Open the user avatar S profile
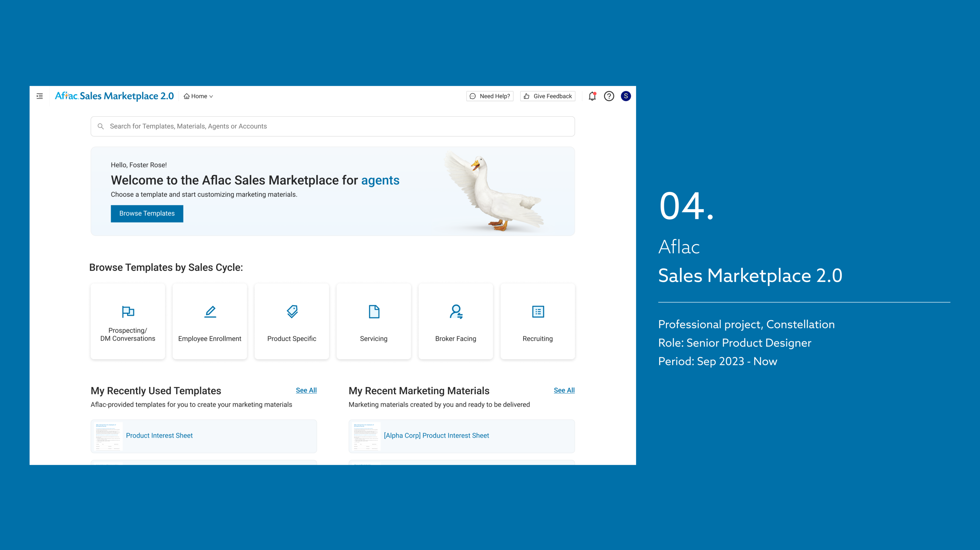The width and height of the screenshot is (980, 550). pos(625,96)
